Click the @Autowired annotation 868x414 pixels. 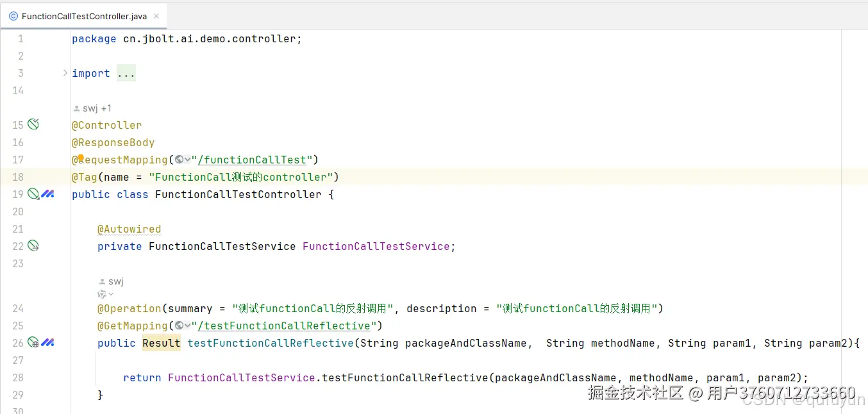tap(129, 229)
